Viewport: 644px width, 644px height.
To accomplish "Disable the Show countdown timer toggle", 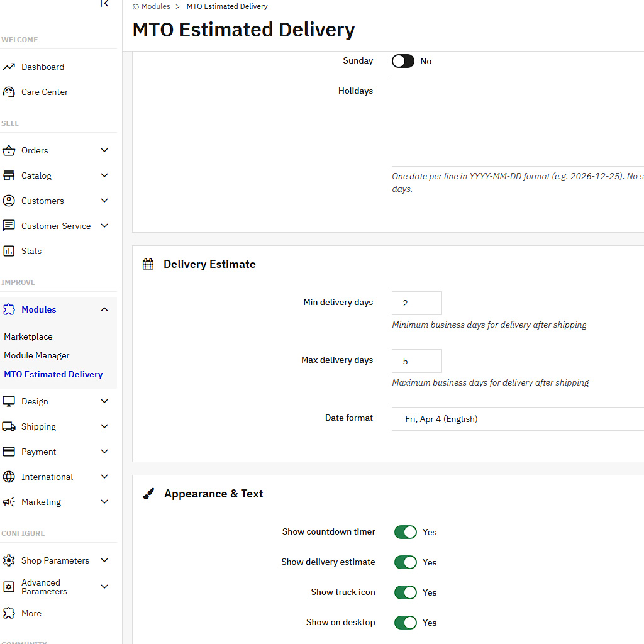I will [x=406, y=532].
